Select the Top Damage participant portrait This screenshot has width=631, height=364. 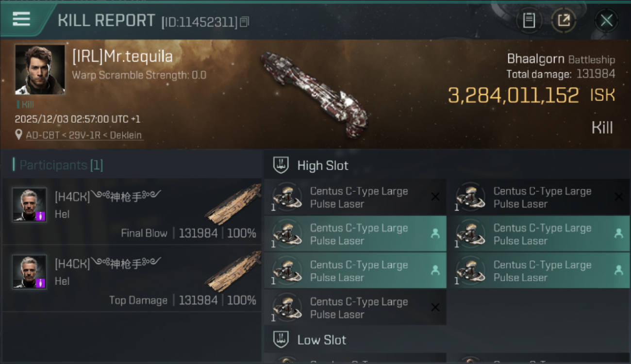pos(30,272)
